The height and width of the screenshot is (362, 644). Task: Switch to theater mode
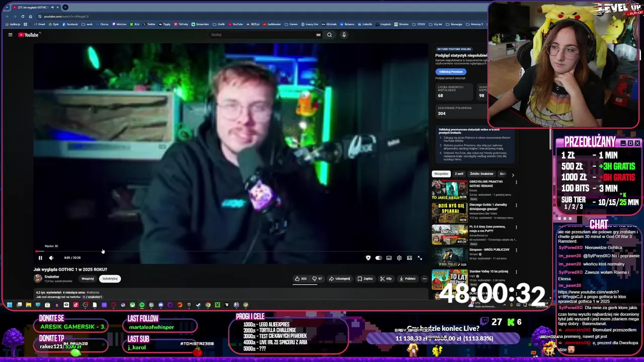[410, 258]
